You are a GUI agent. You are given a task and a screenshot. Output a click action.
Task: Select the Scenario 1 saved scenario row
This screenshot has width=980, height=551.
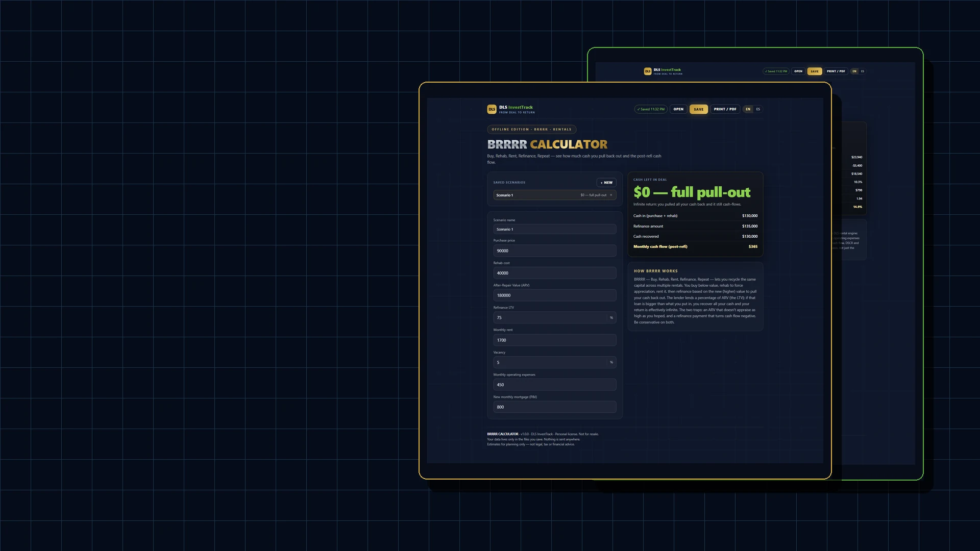(x=555, y=195)
